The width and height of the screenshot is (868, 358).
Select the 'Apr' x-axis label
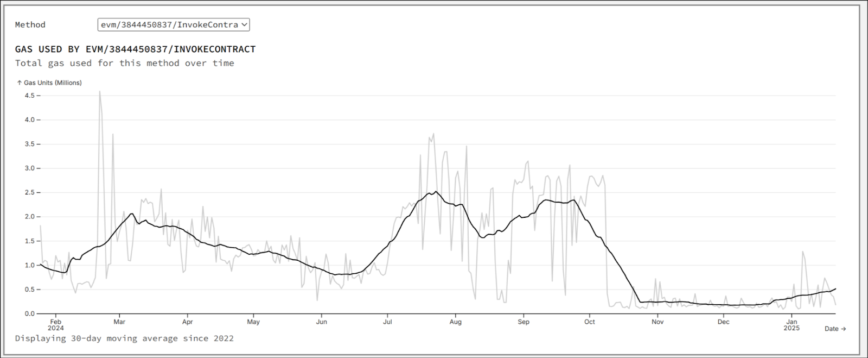[x=188, y=322]
